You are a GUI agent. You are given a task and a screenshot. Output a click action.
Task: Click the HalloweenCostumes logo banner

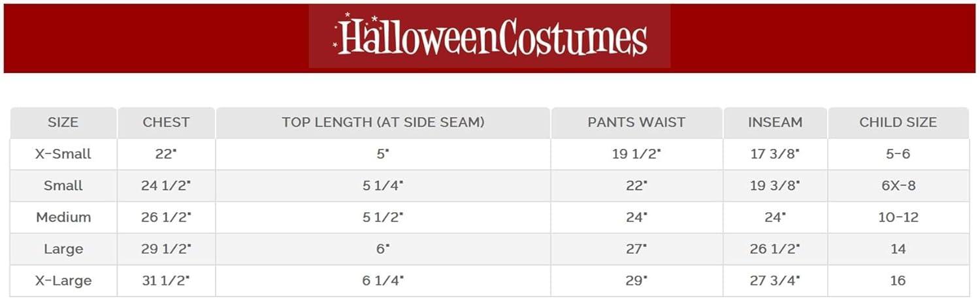489,37
